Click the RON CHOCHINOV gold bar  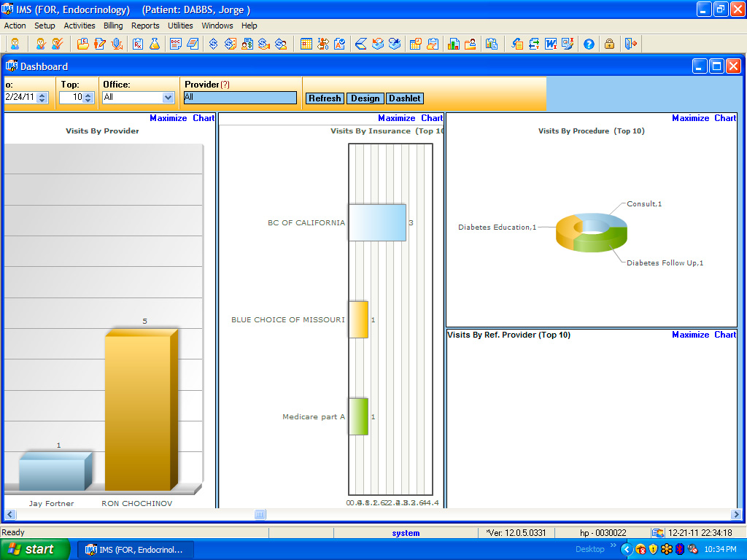pos(141,410)
